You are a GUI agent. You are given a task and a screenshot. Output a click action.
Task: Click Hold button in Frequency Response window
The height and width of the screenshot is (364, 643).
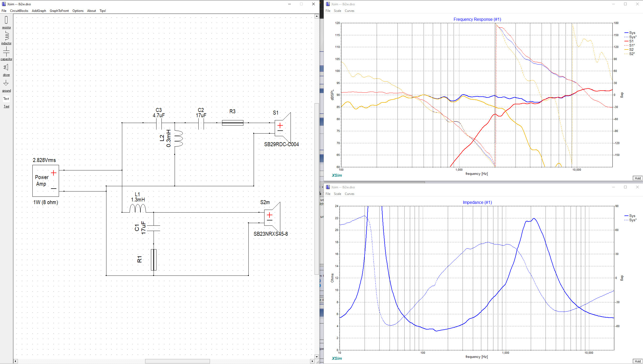click(x=637, y=178)
